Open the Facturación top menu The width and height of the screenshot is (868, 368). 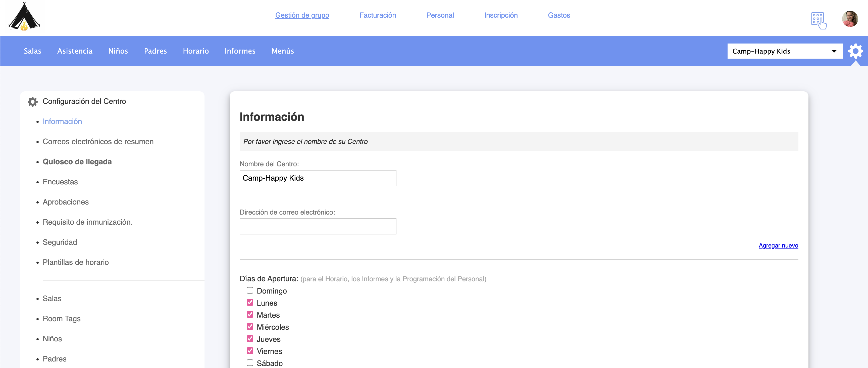pyautogui.click(x=377, y=15)
